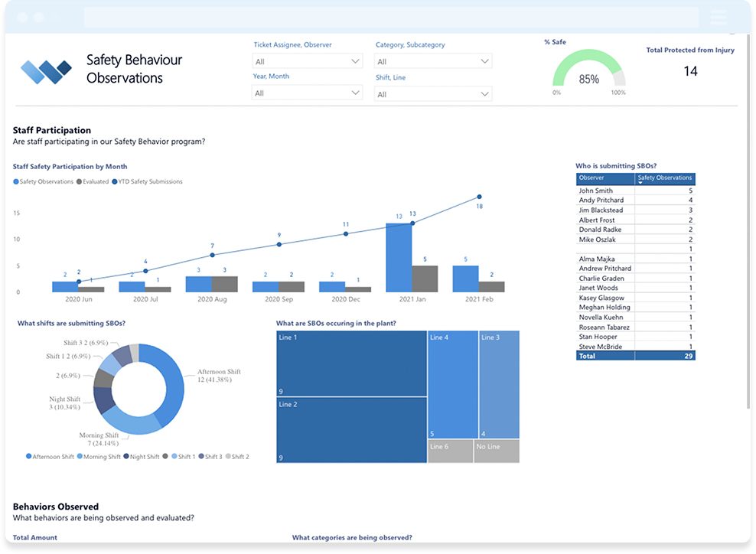Select John Smith row in observer table

635,191
